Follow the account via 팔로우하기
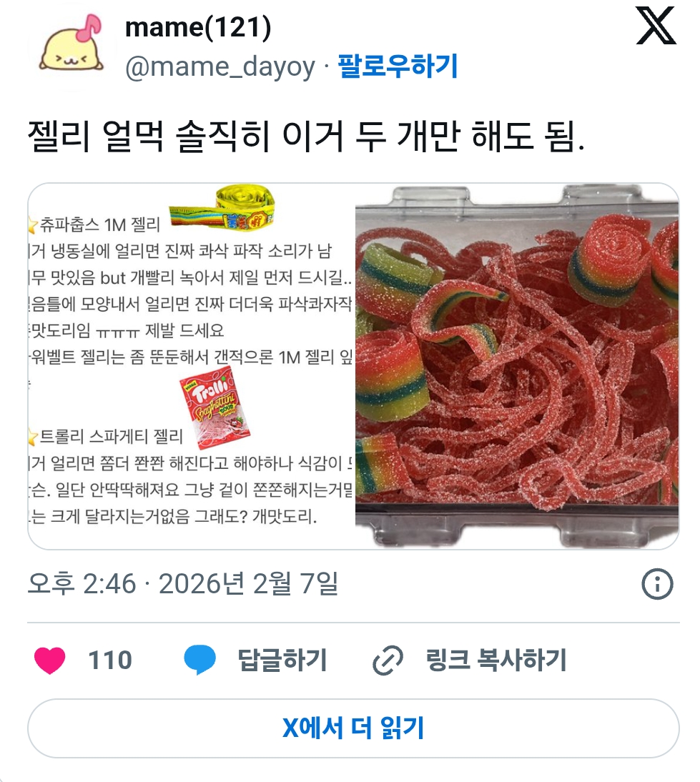Screen dimensions: 700x782 (398, 66)
